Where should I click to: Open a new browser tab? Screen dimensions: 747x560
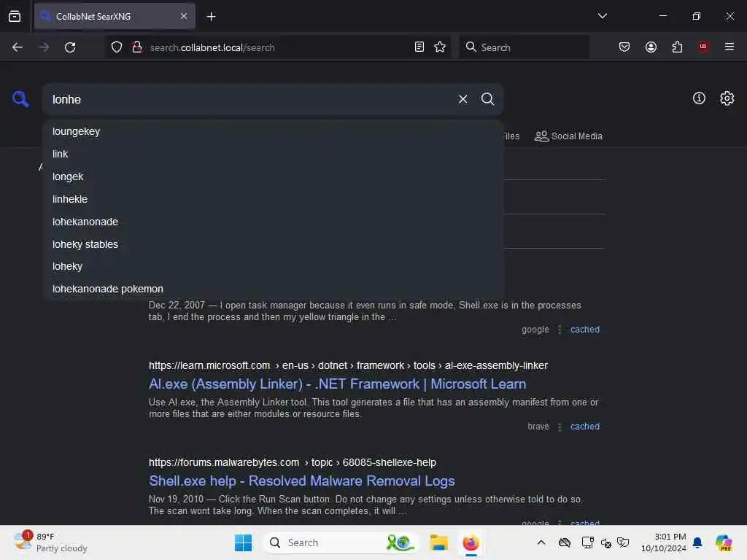(x=211, y=17)
